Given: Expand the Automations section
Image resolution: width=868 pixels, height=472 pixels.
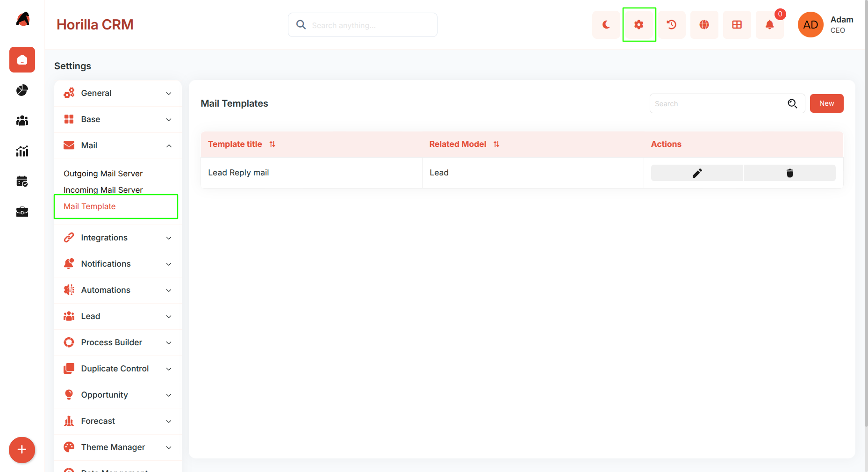Looking at the screenshot, I should [x=118, y=290].
